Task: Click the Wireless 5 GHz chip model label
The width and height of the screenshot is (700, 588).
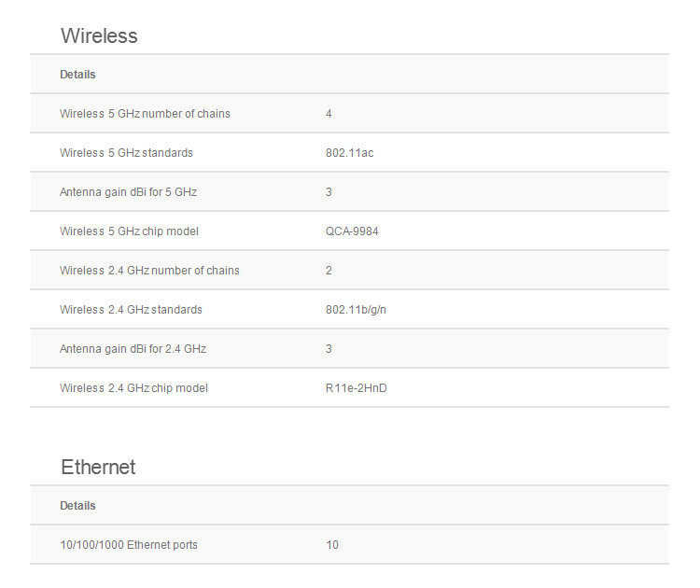Action: pos(129,231)
